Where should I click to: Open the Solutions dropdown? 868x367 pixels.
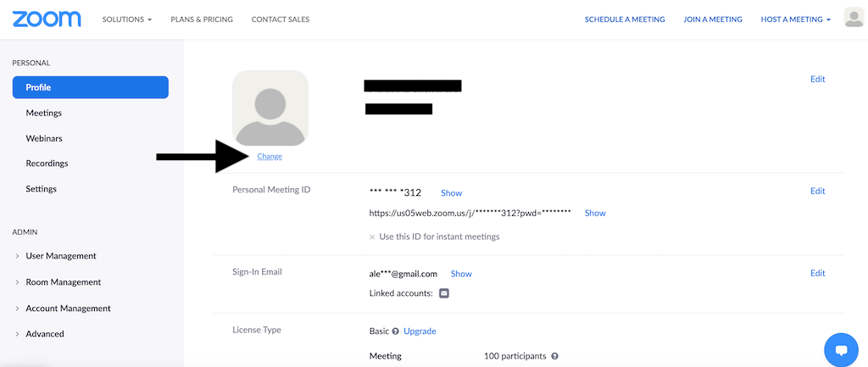point(127,19)
